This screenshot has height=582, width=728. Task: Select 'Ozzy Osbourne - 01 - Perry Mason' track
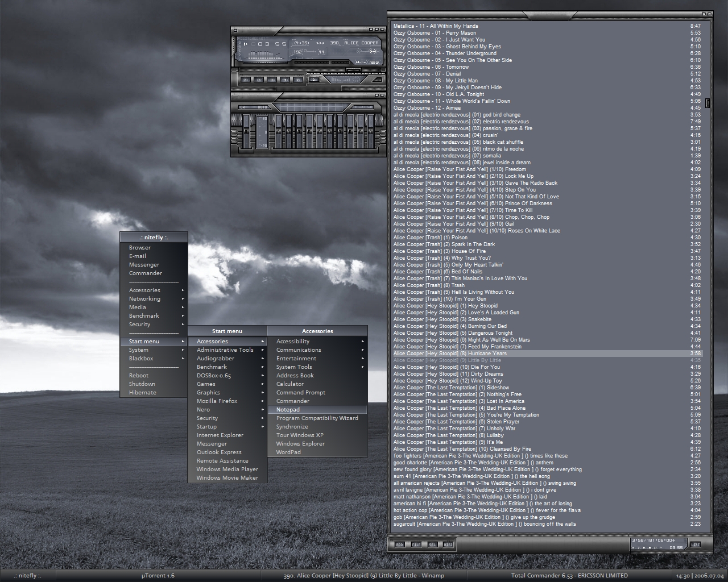pyautogui.click(x=547, y=33)
